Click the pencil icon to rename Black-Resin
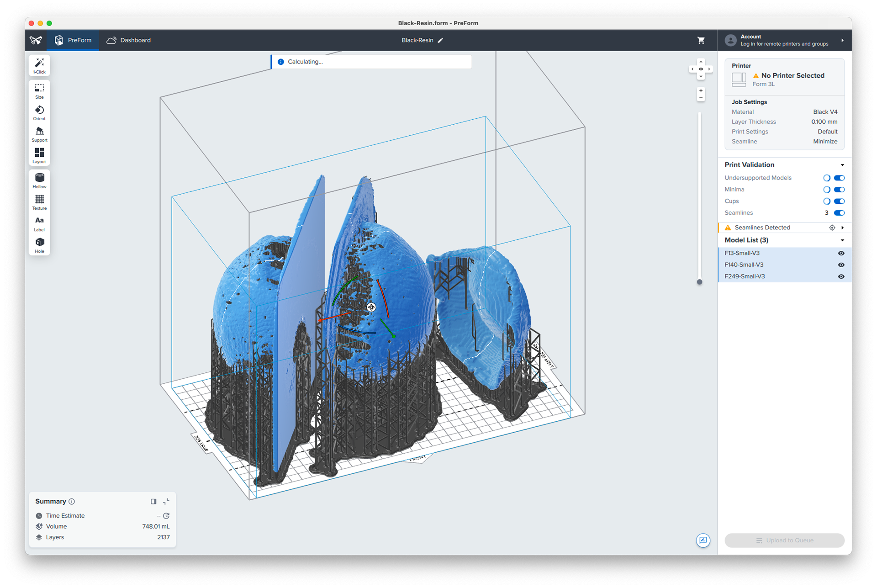This screenshot has height=588, width=877. pyautogui.click(x=440, y=40)
